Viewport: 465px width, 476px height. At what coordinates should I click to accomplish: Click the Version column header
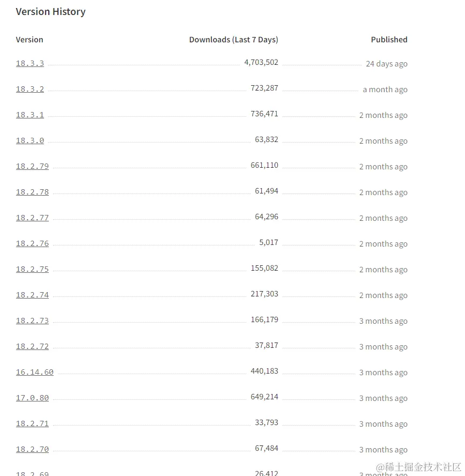(x=29, y=40)
